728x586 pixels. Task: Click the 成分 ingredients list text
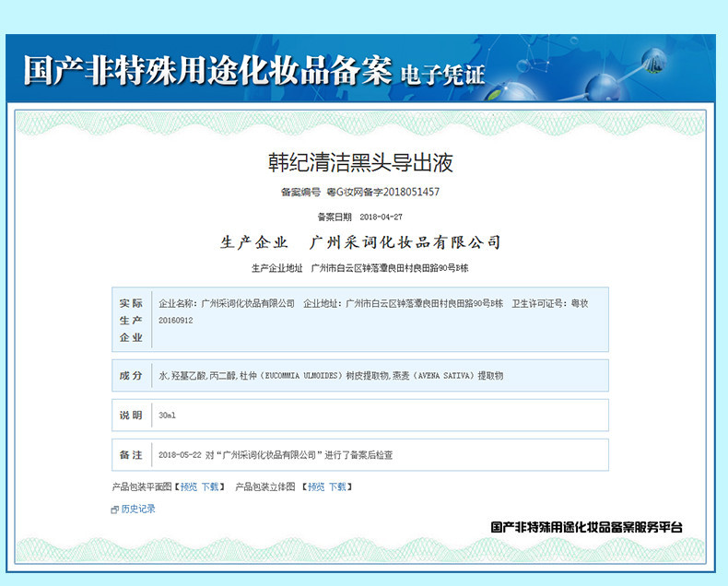tap(330, 376)
